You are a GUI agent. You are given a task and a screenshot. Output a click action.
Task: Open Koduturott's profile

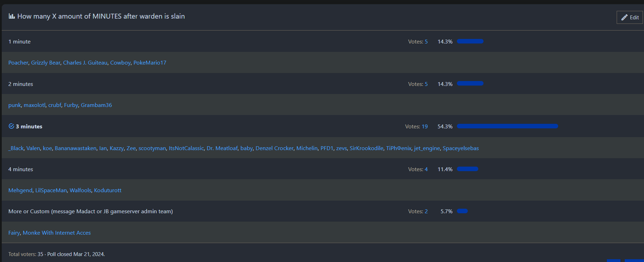(108, 190)
